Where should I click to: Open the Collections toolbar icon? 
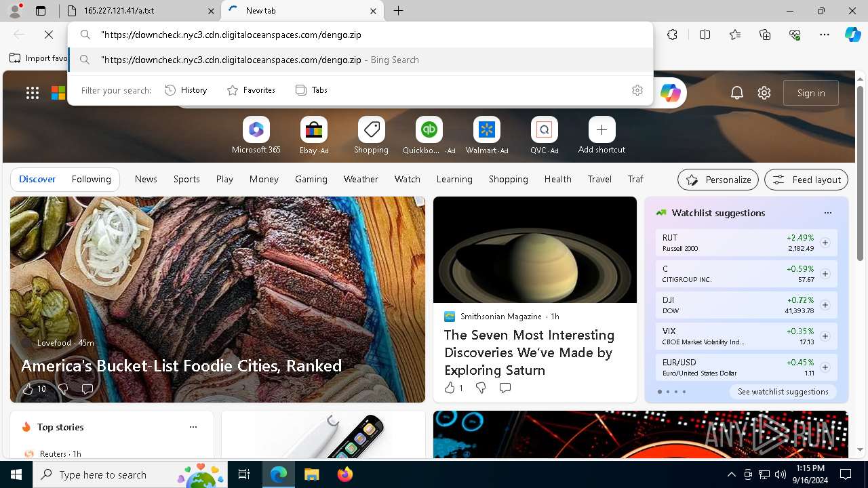click(x=765, y=35)
